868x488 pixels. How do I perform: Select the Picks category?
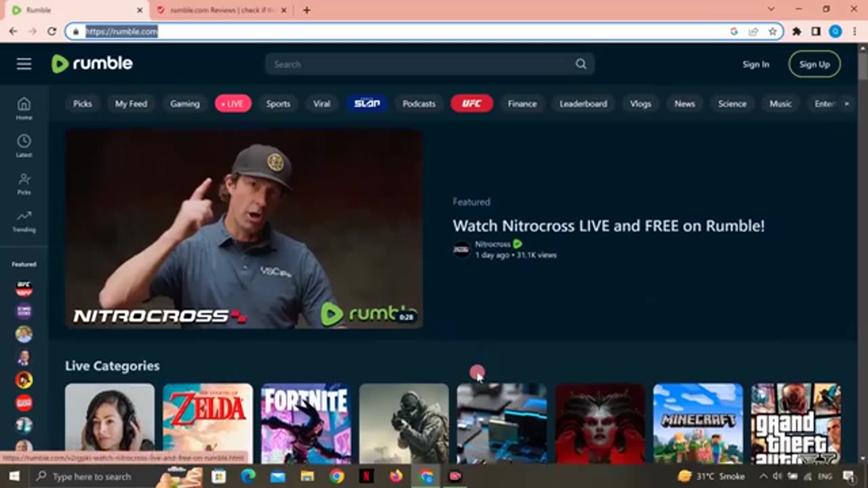click(x=83, y=104)
